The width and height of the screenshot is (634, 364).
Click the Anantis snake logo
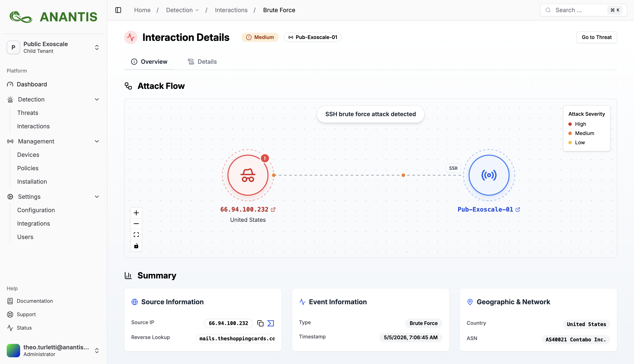pyautogui.click(x=21, y=17)
